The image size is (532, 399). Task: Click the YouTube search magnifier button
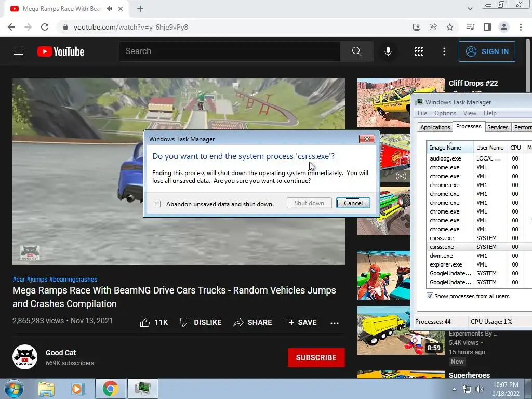click(356, 51)
